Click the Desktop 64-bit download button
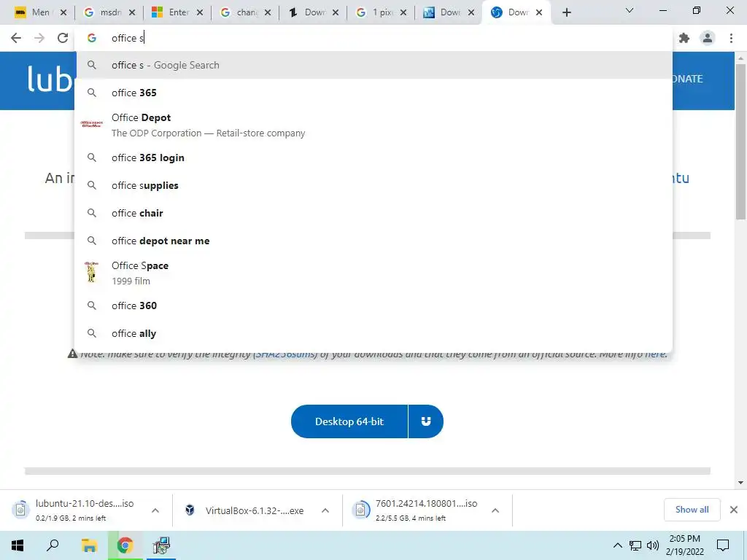747x560 pixels. [349, 421]
